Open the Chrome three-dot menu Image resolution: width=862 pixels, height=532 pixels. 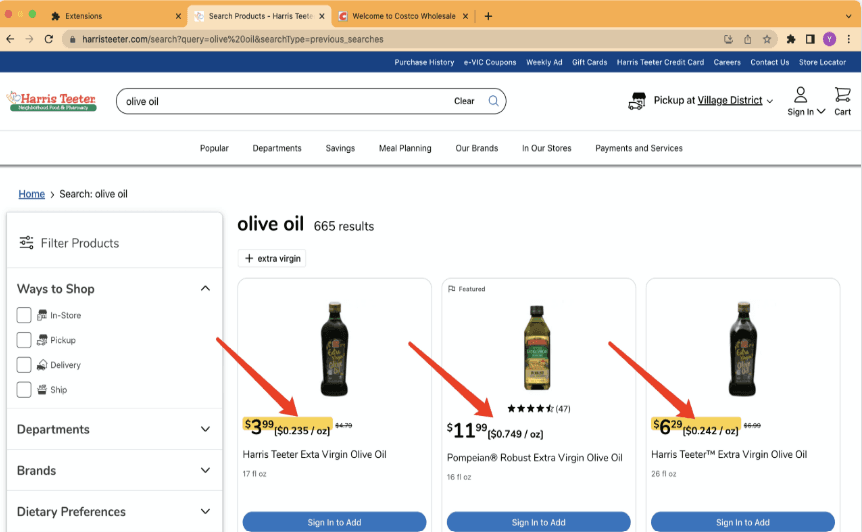pos(849,39)
